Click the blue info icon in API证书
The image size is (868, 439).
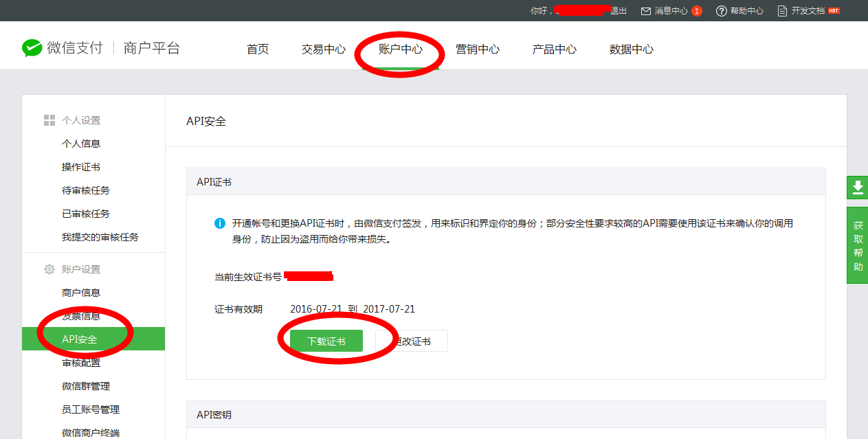pyautogui.click(x=220, y=223)
